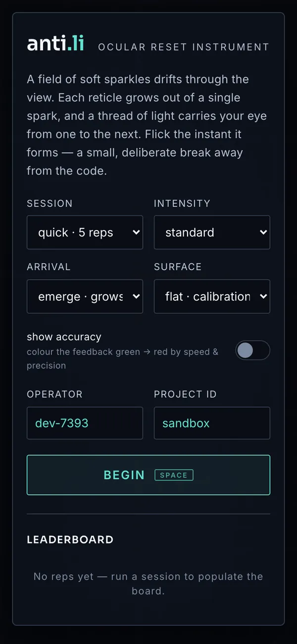Open the Arrival dropdown showing emerge
297x644 pixels.
coord(85,296)
